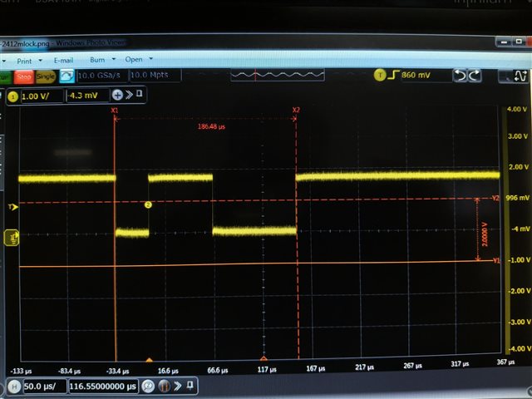Click the yellow marker labeled 2 on the waveform
Image resolution: width=532 pixels, height=399 pixels.
pos(148,204)
